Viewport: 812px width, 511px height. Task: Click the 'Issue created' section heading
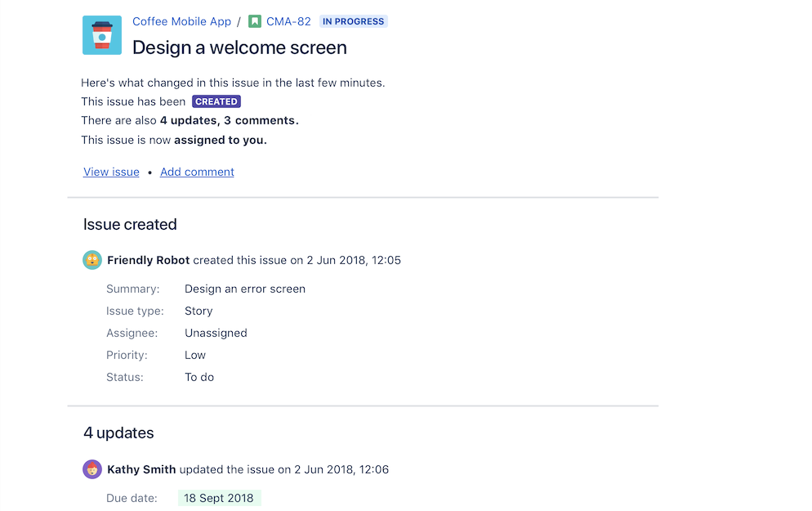coord(130,224)
